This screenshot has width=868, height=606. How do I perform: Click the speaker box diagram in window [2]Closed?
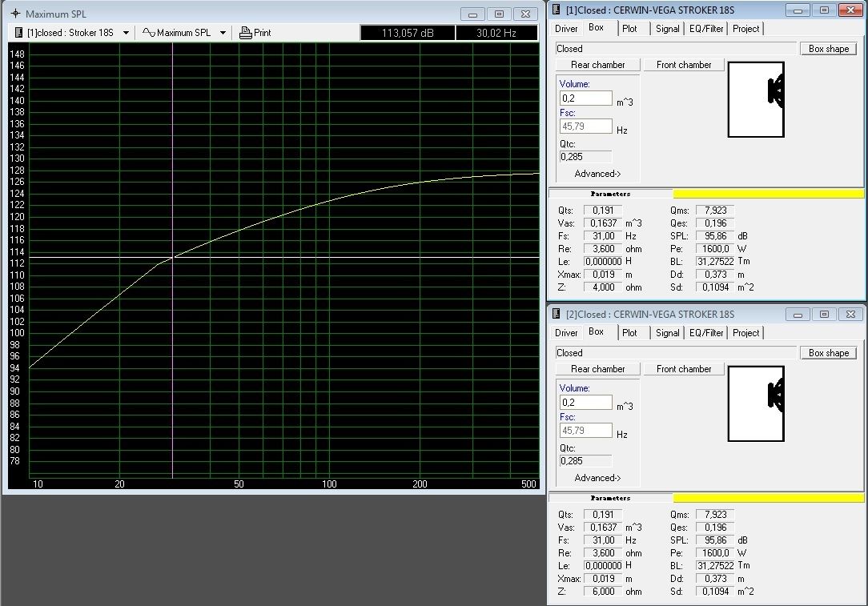tap(756, 403)
